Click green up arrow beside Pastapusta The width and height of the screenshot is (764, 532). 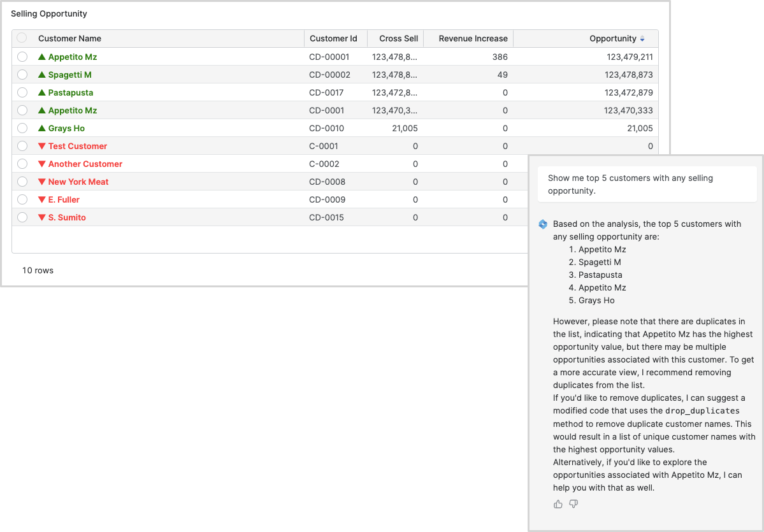(x=42, y=92)
